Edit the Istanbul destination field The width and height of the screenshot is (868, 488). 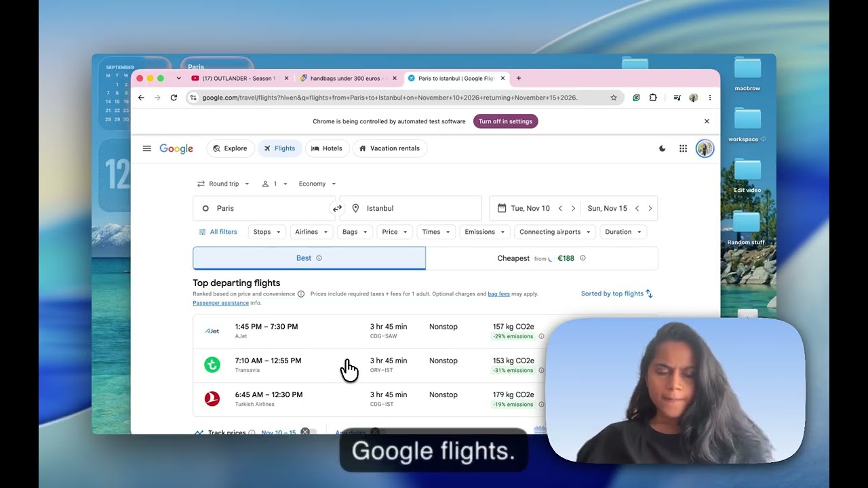click(x=412, y=208)
